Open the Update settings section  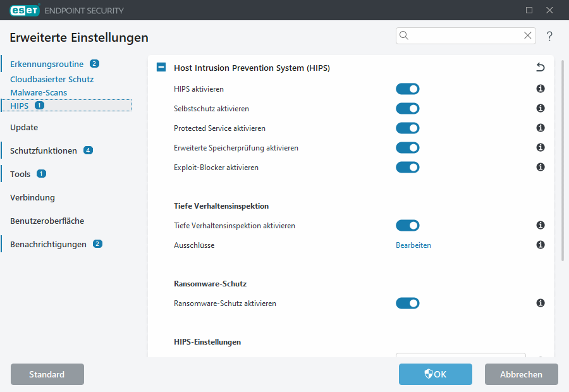tap(23, 127)
